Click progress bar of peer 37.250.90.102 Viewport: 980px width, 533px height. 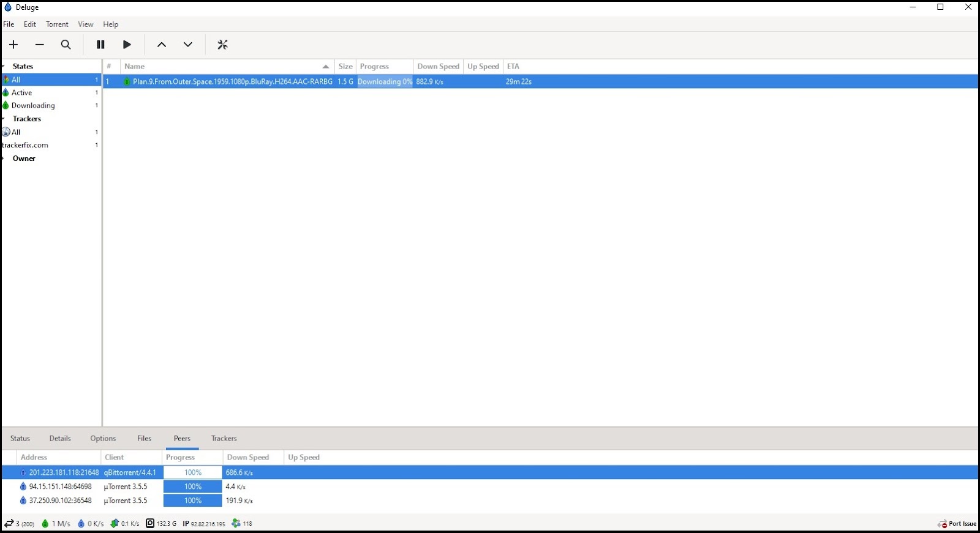click(193, 501)
